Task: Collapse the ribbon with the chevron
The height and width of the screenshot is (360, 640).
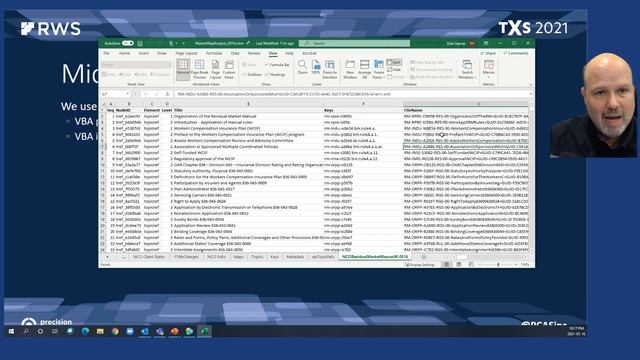Action: [x=531, y=84]
